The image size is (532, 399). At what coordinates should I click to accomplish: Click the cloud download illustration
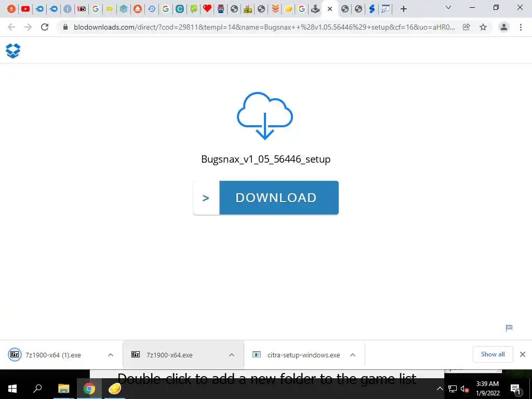(x=264, y=116)
